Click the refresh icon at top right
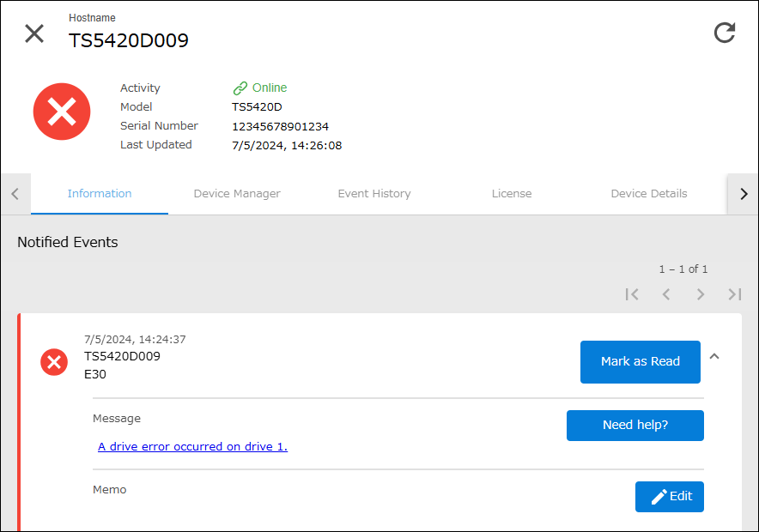The height and width of the screenshot is (532, 759). [725, 33]
